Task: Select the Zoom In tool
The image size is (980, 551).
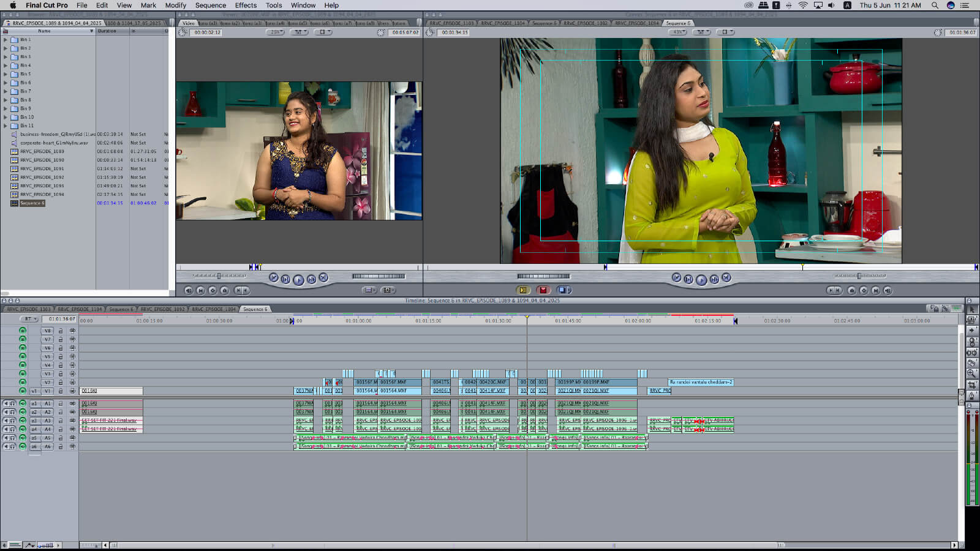Action: coord(972,373)
